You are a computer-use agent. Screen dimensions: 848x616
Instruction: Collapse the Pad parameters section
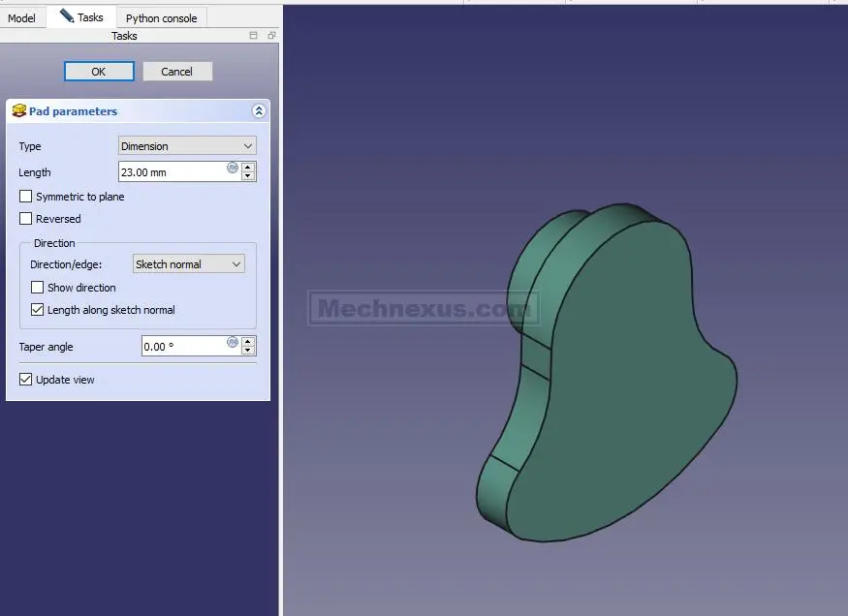tap(259, 110)
